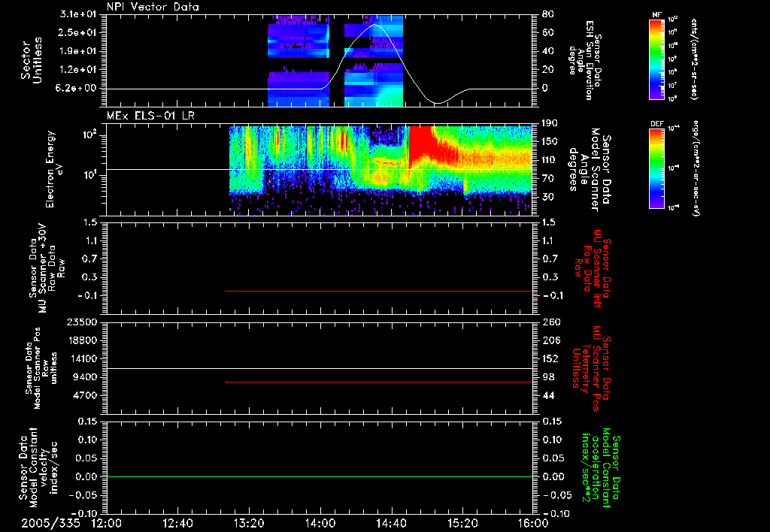Click the '2005/335' date label
The image size is (770, 532).
coord(50,523)
